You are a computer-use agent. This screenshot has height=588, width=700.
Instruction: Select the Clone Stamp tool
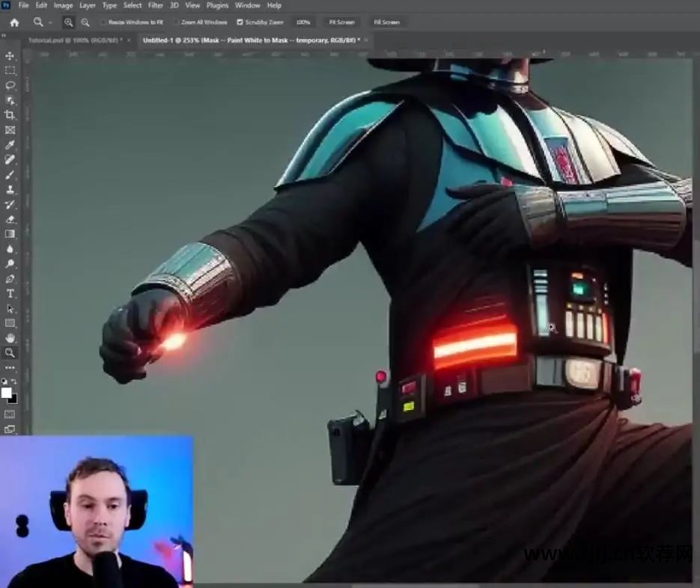(10, 189)
